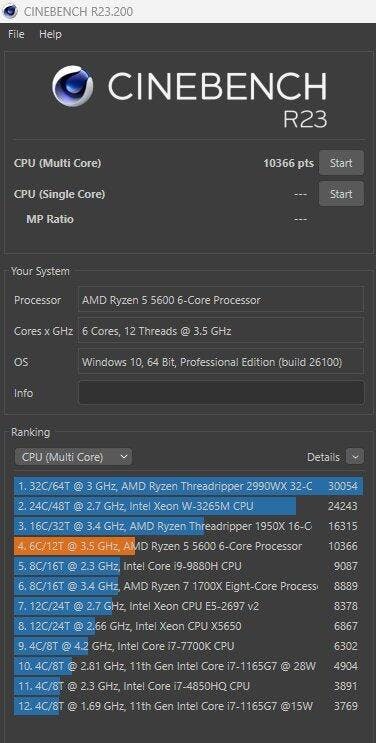Screen dimensions: 376x743
Task: Click into the Info text field
Action: pos(221,393)
